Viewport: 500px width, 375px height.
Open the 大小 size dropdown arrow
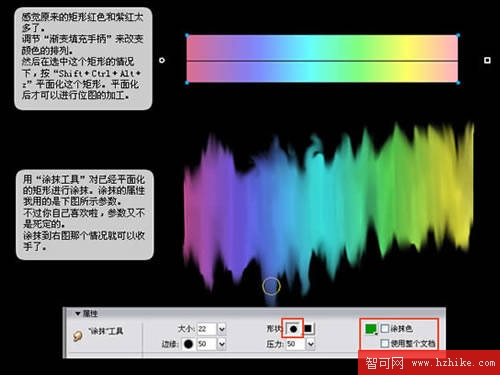pos(222,329)
